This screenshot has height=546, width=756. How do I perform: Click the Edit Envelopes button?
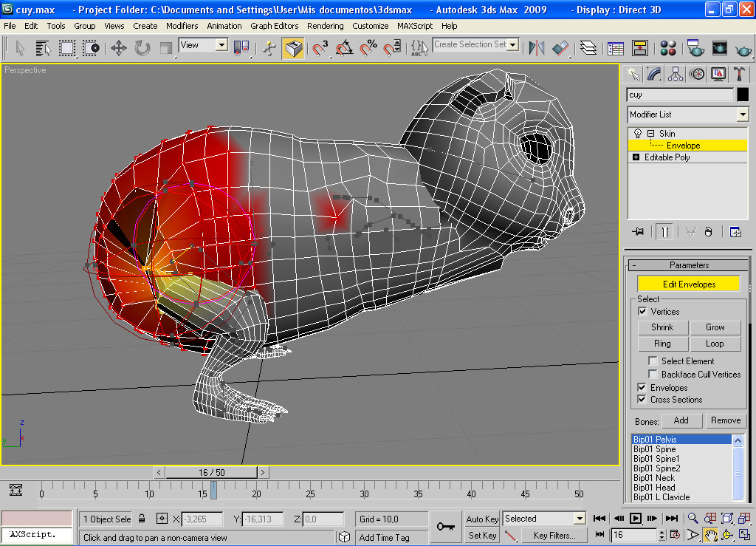coord(688,284)
